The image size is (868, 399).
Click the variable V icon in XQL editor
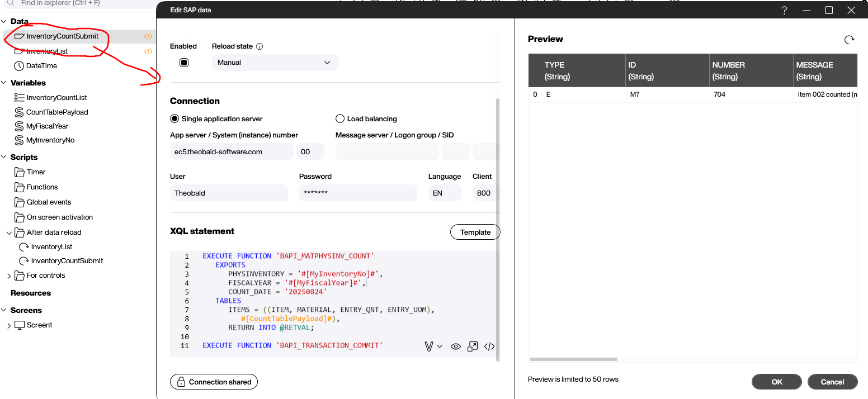click(429, 346)
